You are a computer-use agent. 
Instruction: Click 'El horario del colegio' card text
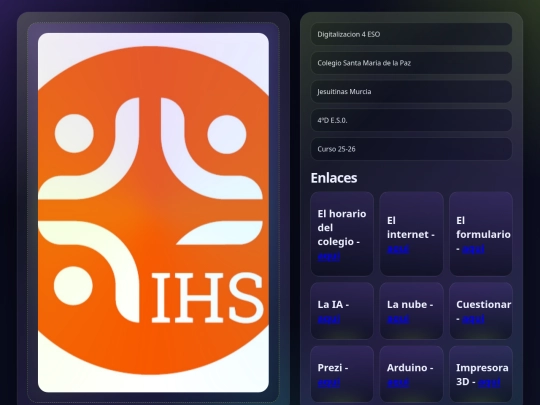(342, 228)
